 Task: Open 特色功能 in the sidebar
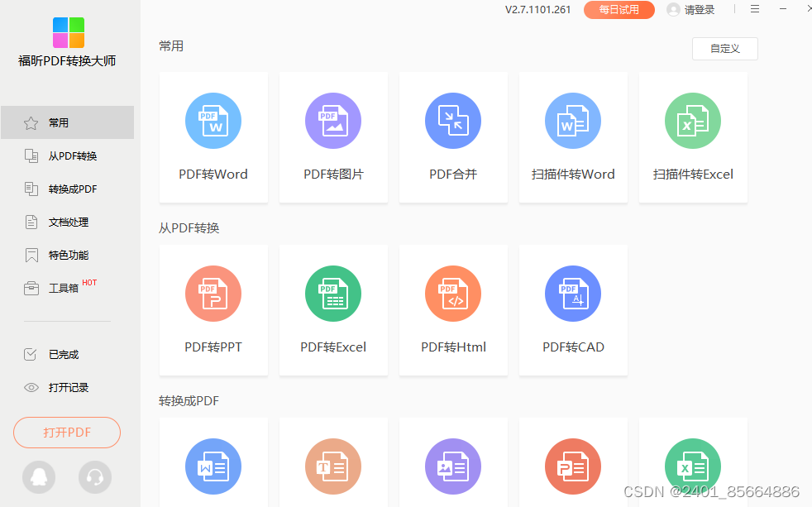coord(67,256)
